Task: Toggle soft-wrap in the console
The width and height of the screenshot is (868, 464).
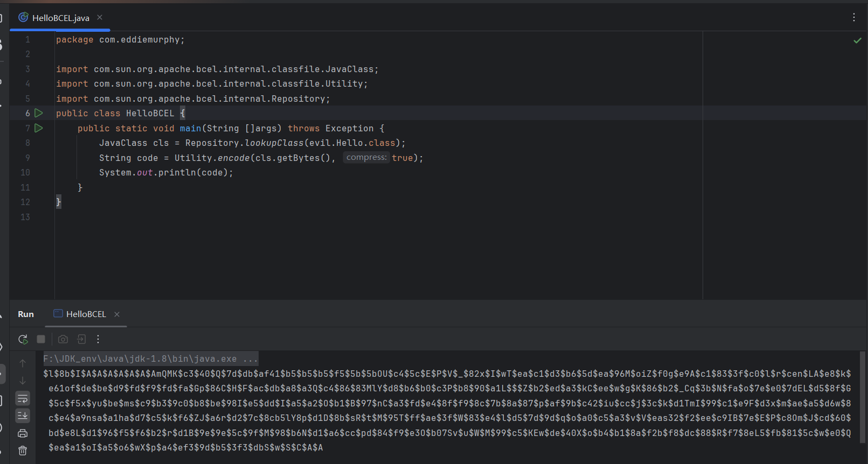Action: point(23,398)
